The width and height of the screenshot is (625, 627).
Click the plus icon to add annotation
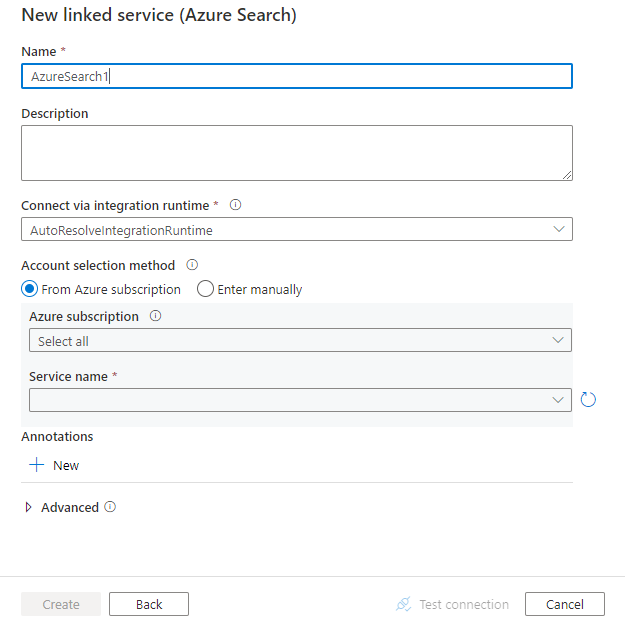[x=37, y=465]
